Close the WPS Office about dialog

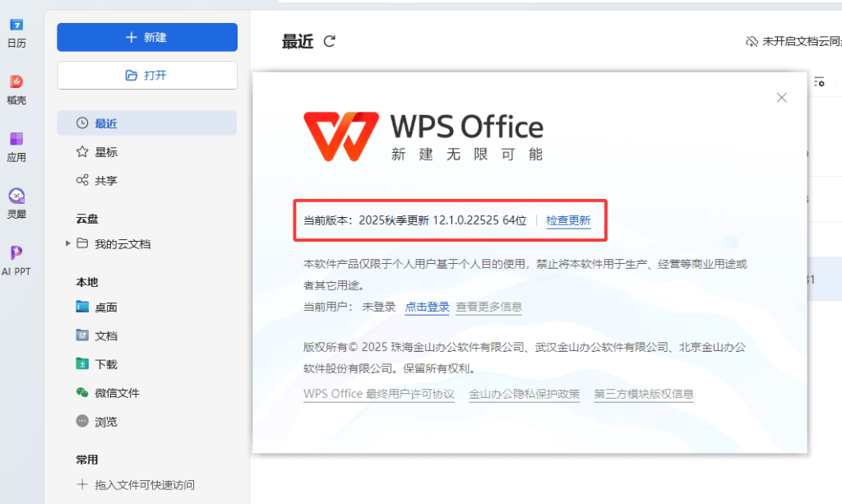781,98
